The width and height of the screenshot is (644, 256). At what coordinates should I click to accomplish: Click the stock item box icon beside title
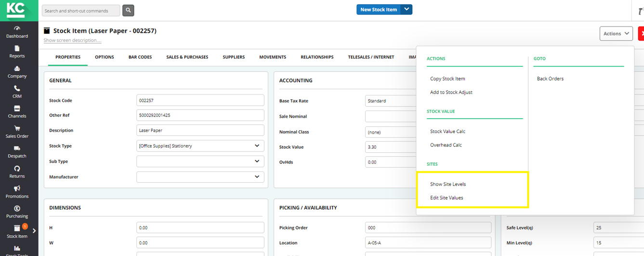47,31
